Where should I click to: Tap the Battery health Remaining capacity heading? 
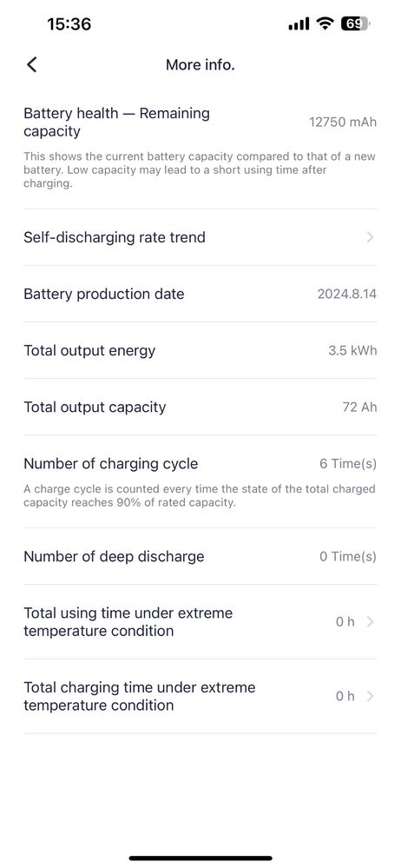116,123
